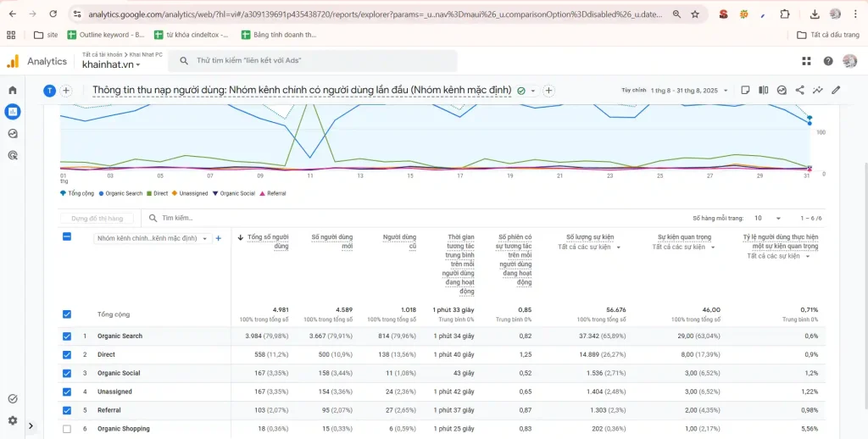Toggle Direct series in chart legend
This screenshot has width=868, height=439.
[158, 193]
